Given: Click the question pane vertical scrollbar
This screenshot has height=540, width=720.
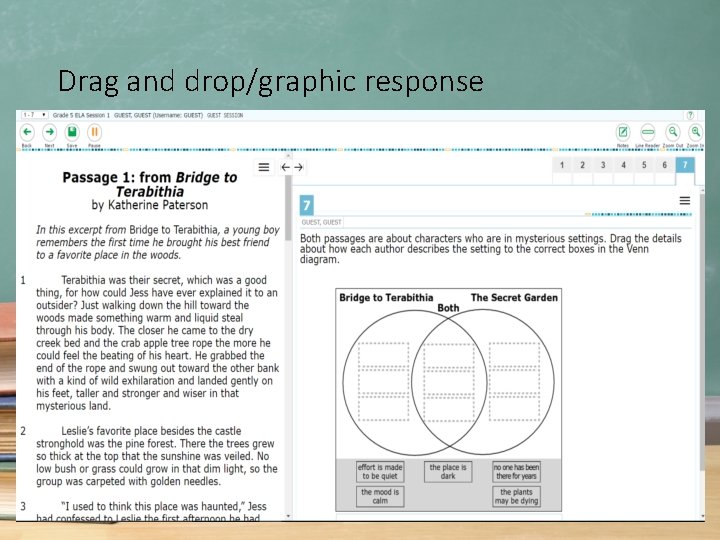Looking at the screenshot, I should 702,331.
